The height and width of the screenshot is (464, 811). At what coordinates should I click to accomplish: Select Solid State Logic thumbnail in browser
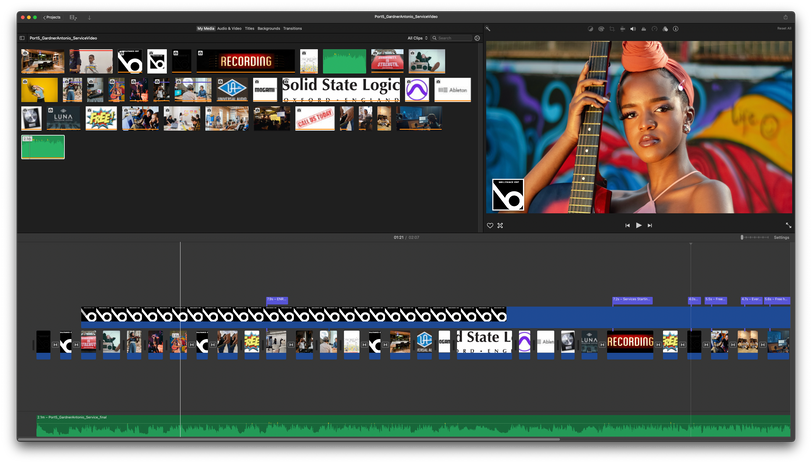pos(341,89)
